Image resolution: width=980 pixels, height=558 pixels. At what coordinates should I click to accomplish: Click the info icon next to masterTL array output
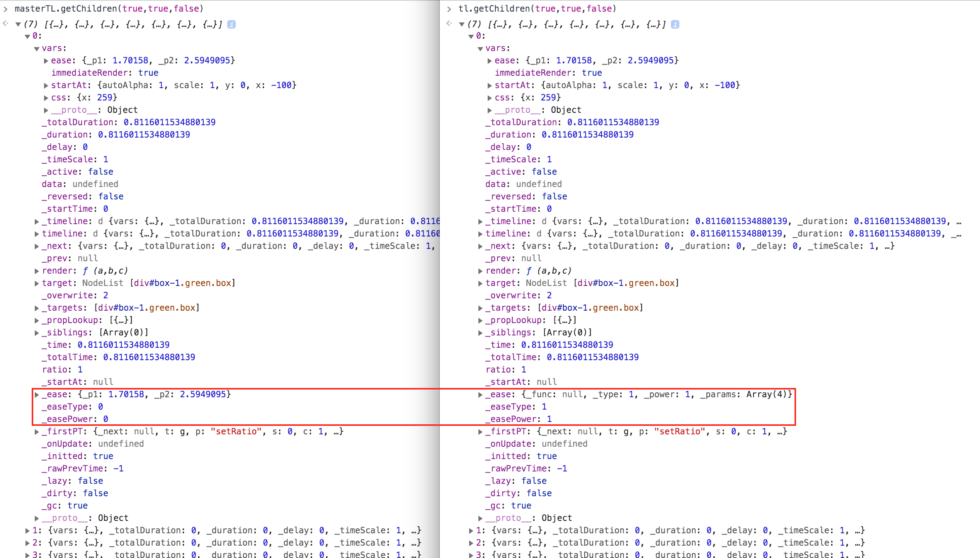232,24
